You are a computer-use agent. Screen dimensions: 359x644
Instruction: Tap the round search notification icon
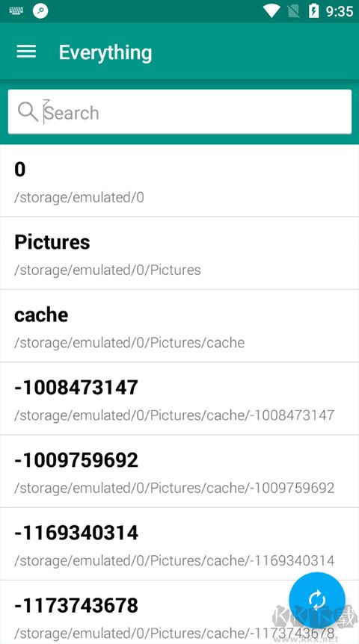[40, 11]
